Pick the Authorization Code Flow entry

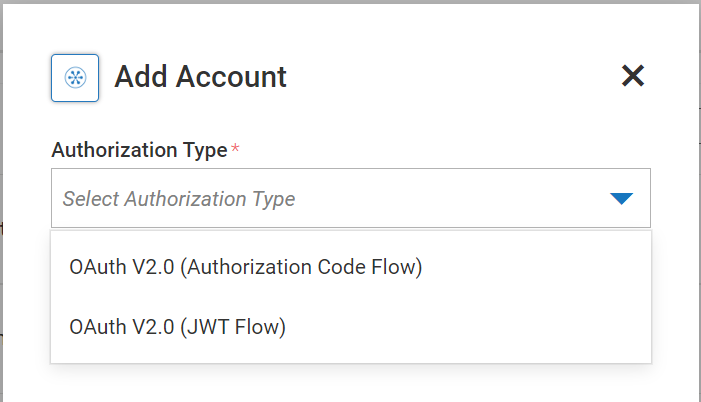(x=246, y=267)
